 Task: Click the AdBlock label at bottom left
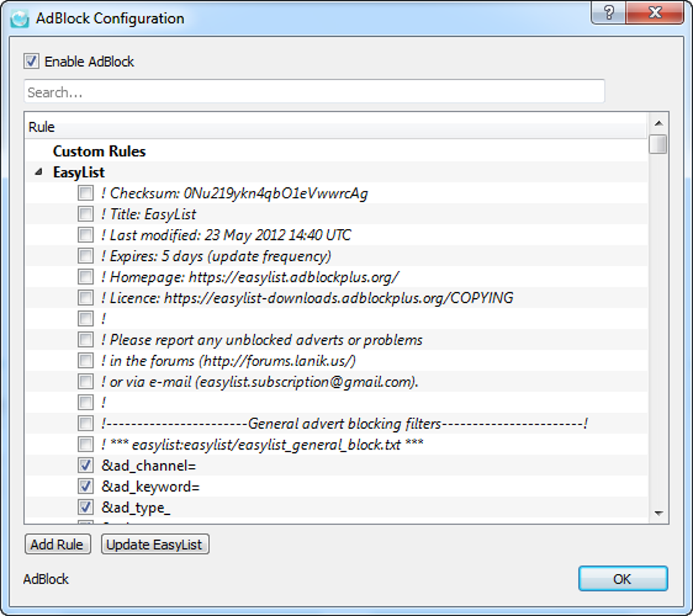point(46,579)
